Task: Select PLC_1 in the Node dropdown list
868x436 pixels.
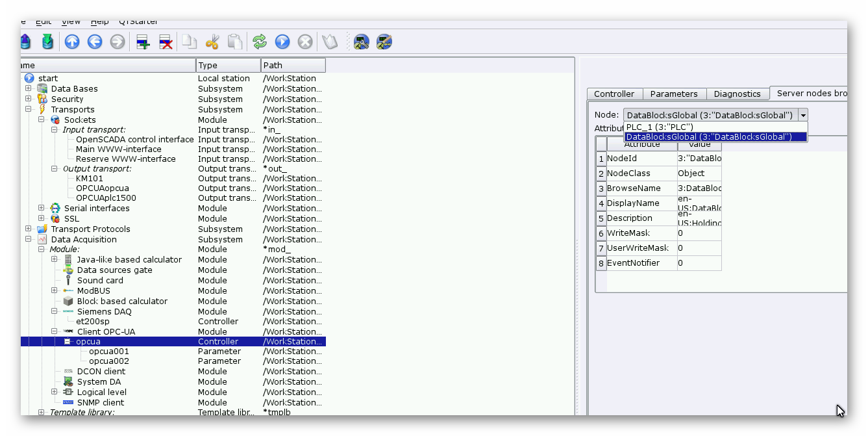Action: [x=660, y=127]
